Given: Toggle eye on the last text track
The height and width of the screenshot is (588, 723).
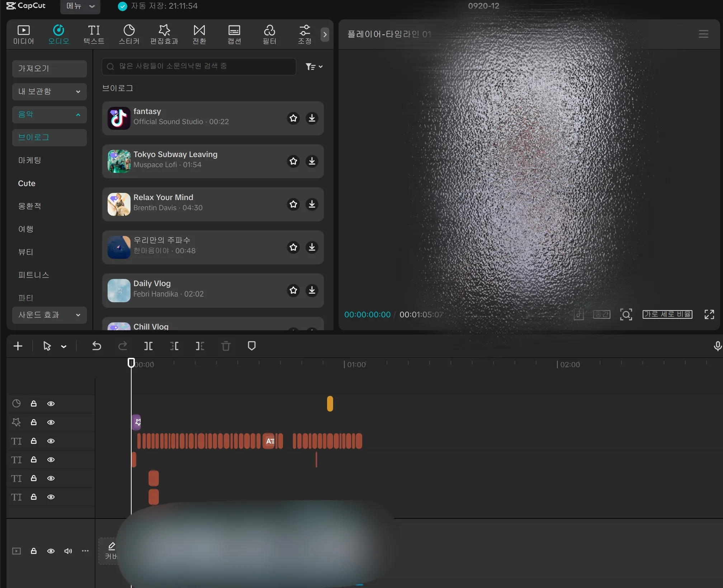Looking at the screenshot, I should point(51,497).
